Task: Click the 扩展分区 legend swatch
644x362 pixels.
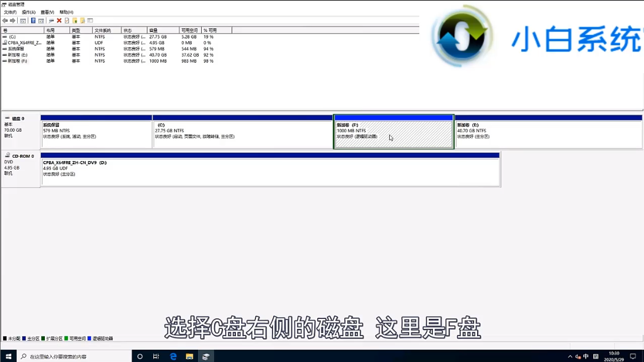Action: (x=43, y=338)
